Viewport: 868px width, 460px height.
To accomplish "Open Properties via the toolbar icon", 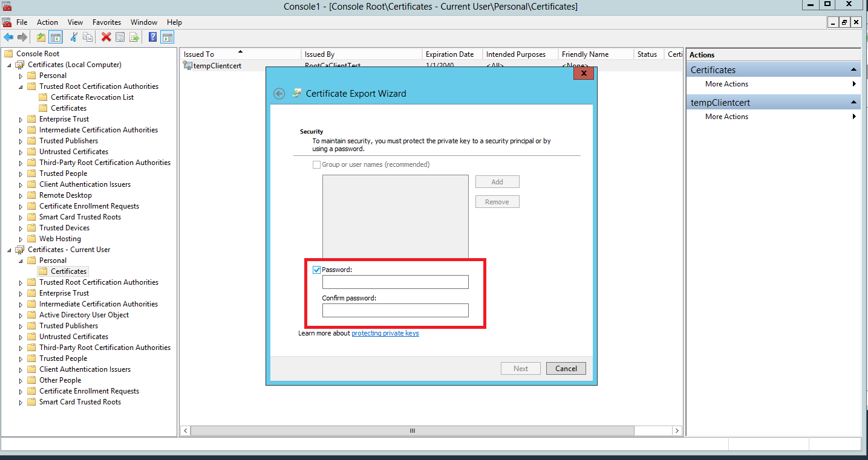I will [x=120, y=37].
